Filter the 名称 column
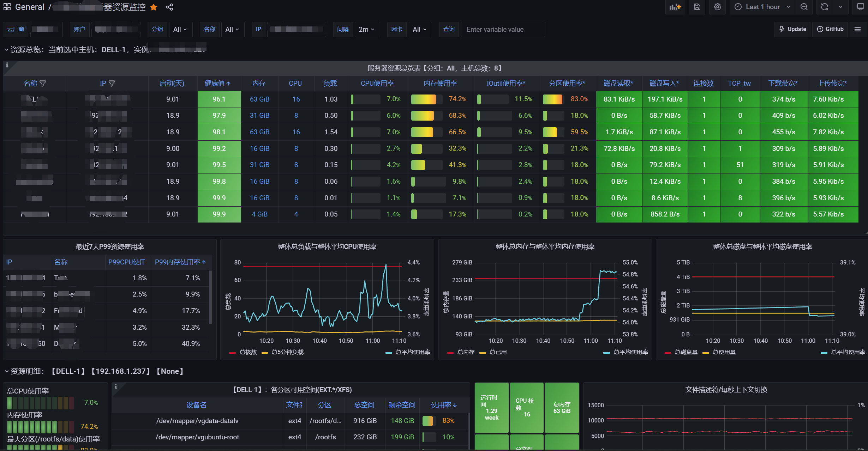The image size is (868, 451). (x=43, y=84)
